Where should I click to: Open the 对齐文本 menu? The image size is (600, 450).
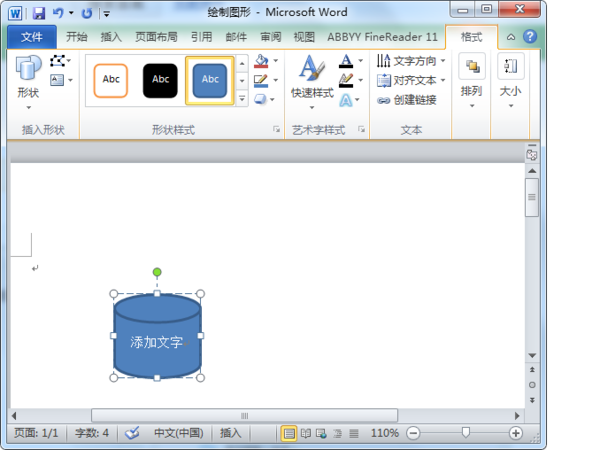tap(411, 80)
